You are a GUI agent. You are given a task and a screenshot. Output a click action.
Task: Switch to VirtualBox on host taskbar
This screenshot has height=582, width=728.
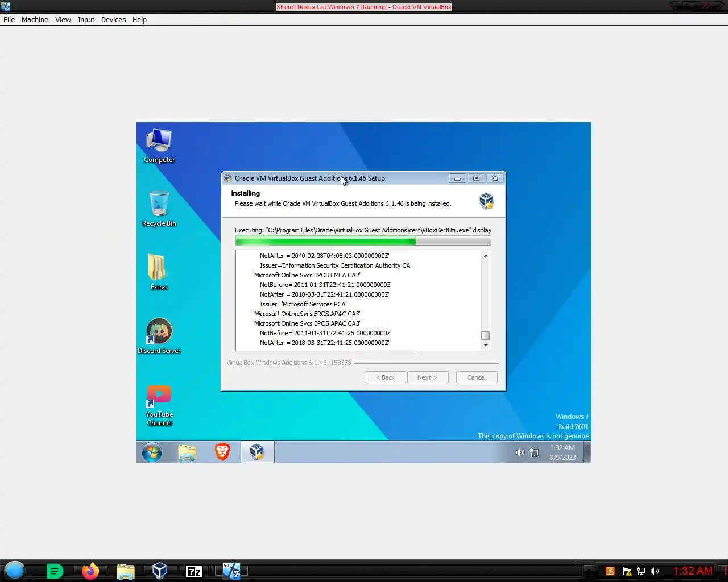point(160,571)
